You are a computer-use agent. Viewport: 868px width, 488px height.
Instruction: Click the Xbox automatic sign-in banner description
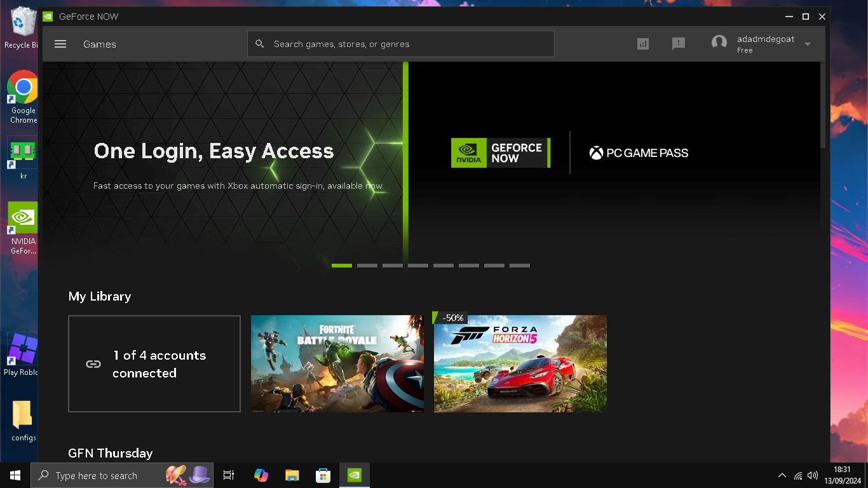click(x=238, y=186)
